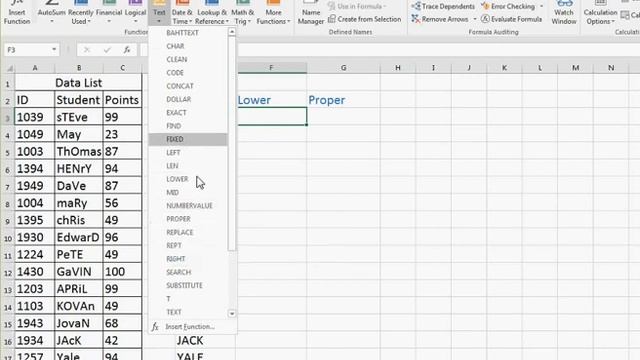This screenshot has height=360, width=640.
Task: Click the formula bar fx icon
Action: coord(127,50)
